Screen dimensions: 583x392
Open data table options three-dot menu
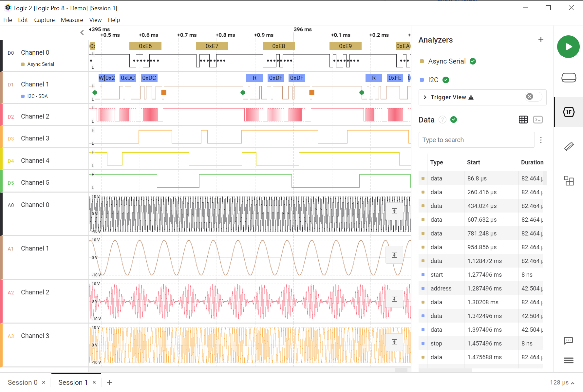point(541,140)
